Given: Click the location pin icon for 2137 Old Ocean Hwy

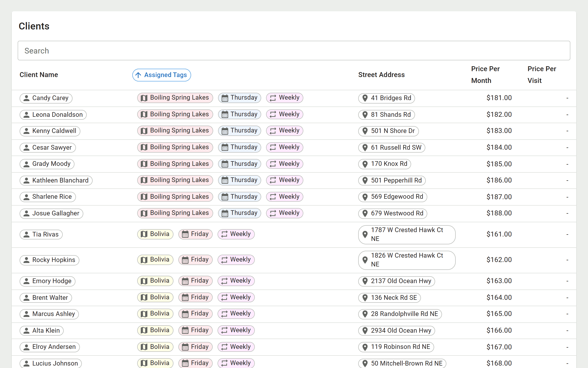Looking at the screenshot, I should pos(365,281).
